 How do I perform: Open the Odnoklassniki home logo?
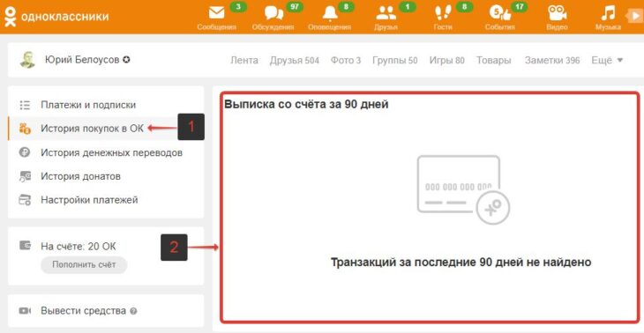(x=56, y=17)
